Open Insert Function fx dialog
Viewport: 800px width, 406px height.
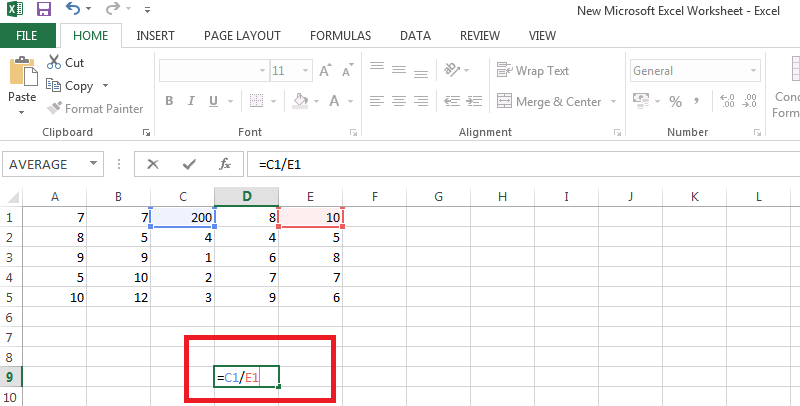[x=225, y=164]
